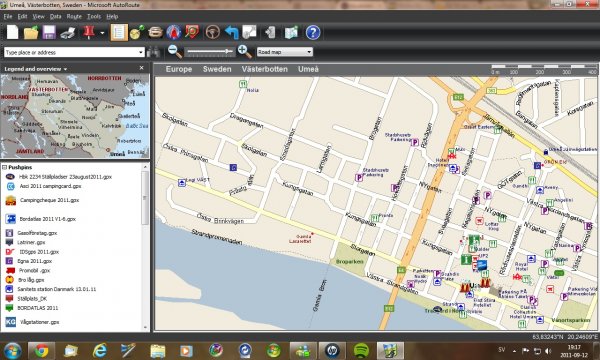The image size is (600, 360).
Task: Click the overview map thumbnail
Action: pyautogui.click(x=75, y=116)
